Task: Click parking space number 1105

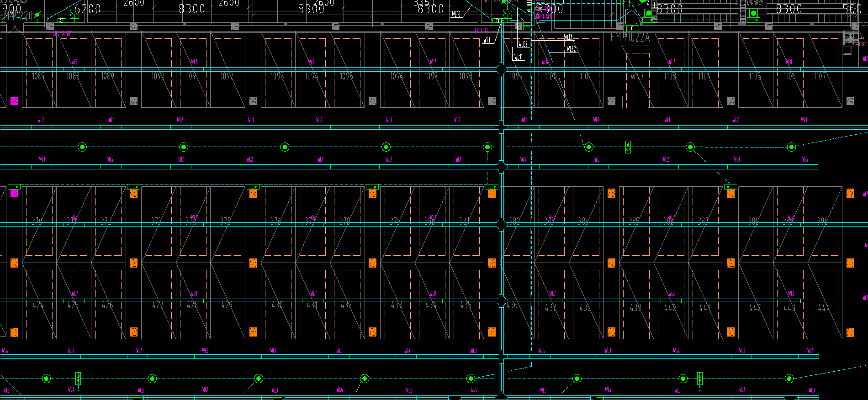Action: 755,76
